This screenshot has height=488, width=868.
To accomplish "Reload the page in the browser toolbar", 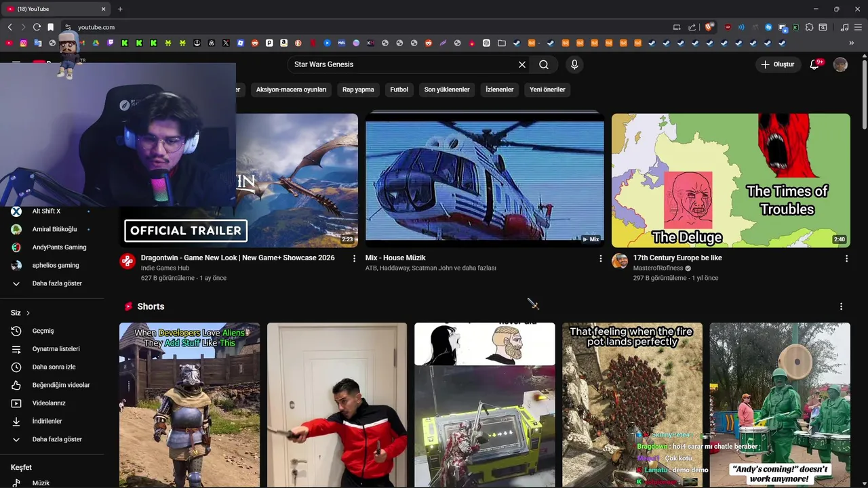I will [37, 27].
